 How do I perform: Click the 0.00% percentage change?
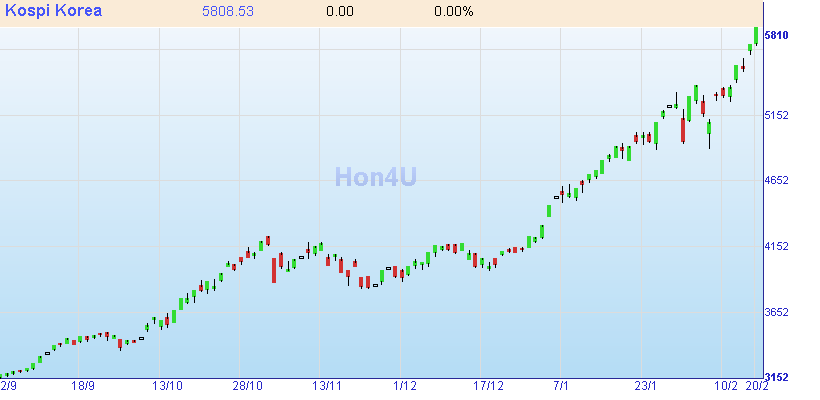click(x=453, y=12)
